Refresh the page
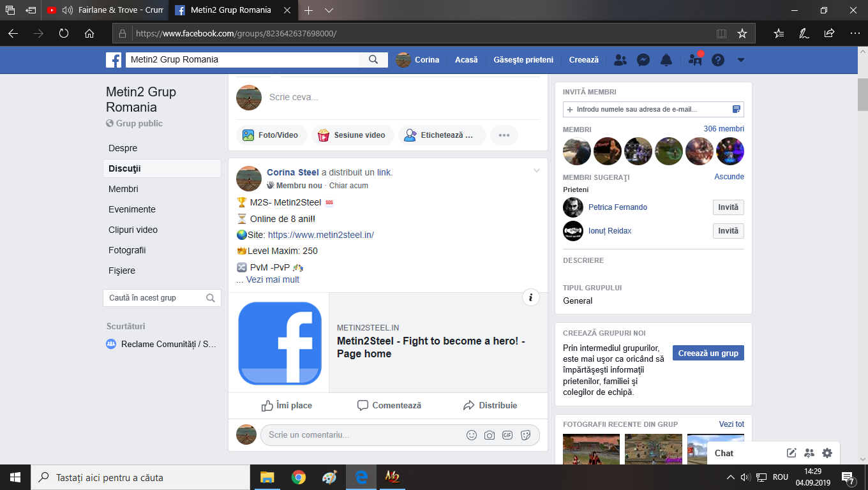868x490 pixels. coord(64,33)
